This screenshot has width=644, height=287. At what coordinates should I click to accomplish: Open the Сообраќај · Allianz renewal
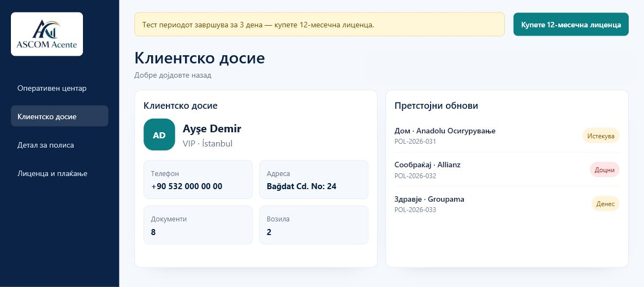coord(507,170)
